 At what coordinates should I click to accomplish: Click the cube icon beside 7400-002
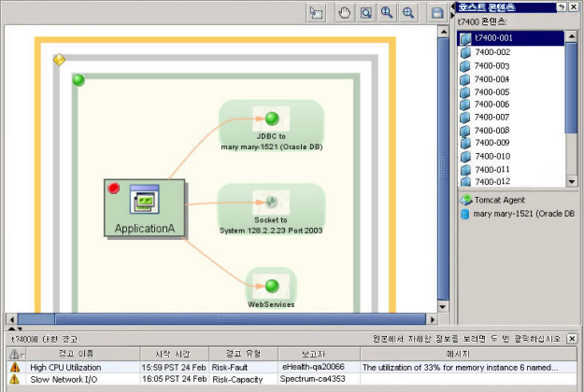coord(465,52)
